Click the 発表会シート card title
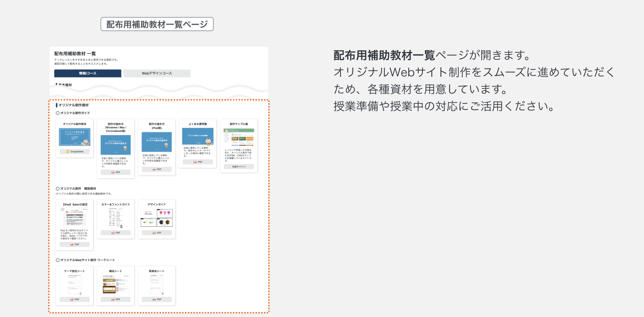The height and width of the screenshot is (317, 644). [157, 271]
